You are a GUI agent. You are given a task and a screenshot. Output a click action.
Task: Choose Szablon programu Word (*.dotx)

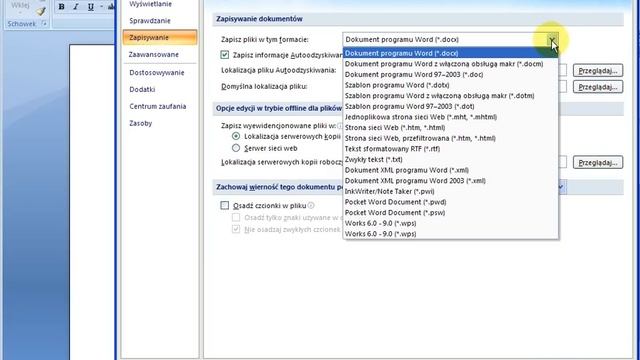click(x=451, y=85)
